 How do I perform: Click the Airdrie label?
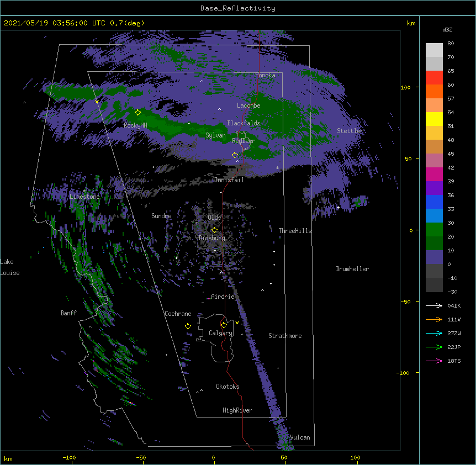[x=223, y=297]
